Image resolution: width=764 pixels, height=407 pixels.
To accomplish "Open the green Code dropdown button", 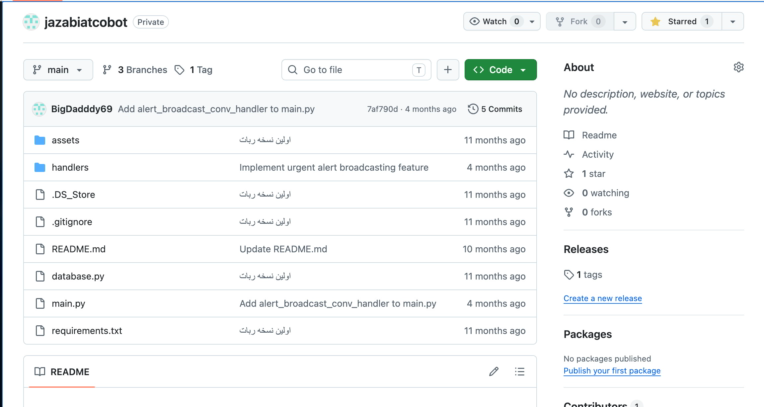I will tap(500, 70).
